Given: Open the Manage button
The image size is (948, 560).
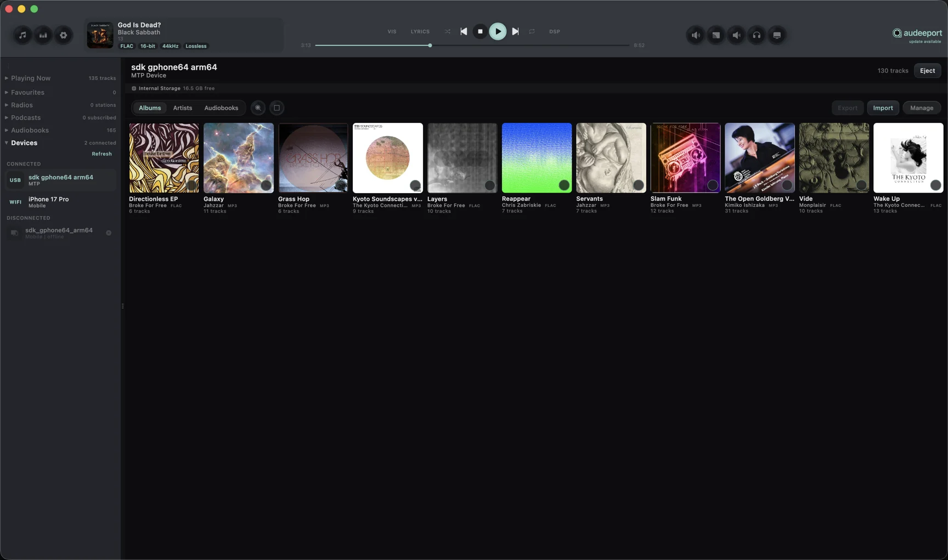Looking at the screenshot, I should click(x=921, y=108).
